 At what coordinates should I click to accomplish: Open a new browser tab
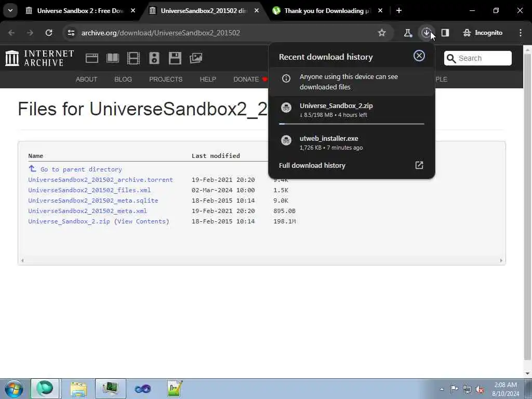399,10
